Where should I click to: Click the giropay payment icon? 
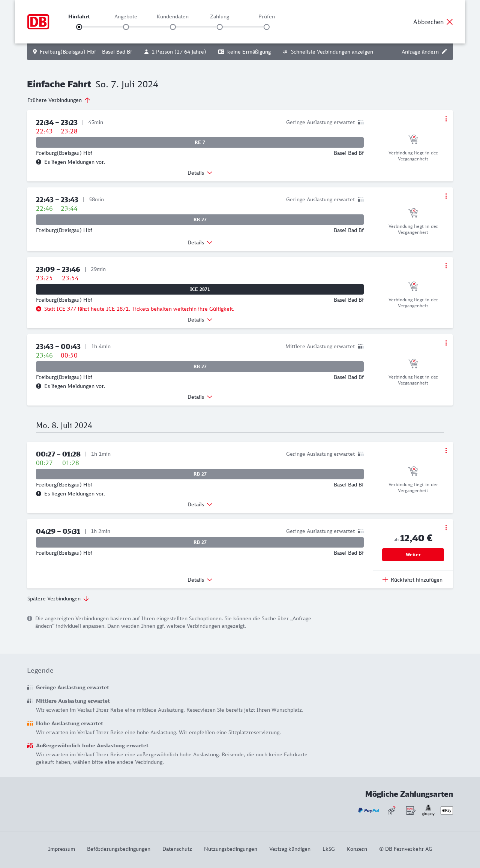tap(428, 810)
